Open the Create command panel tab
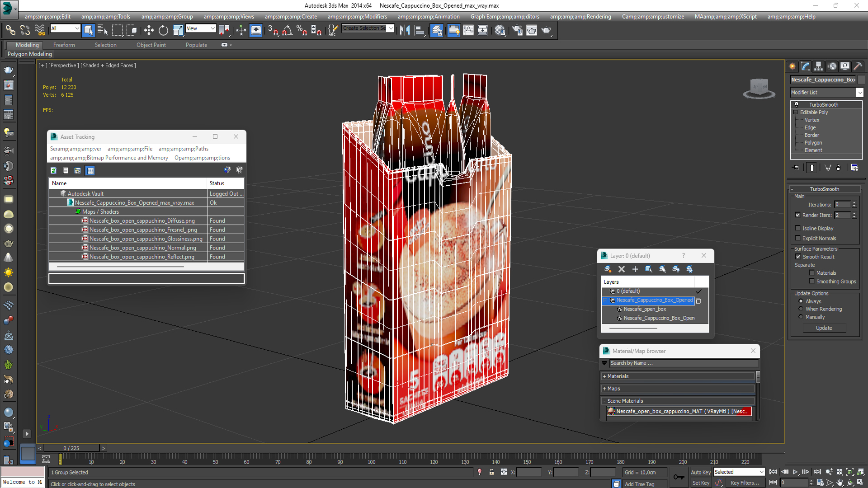This screenshot has height=488, width=868. [x=793, y=66]
